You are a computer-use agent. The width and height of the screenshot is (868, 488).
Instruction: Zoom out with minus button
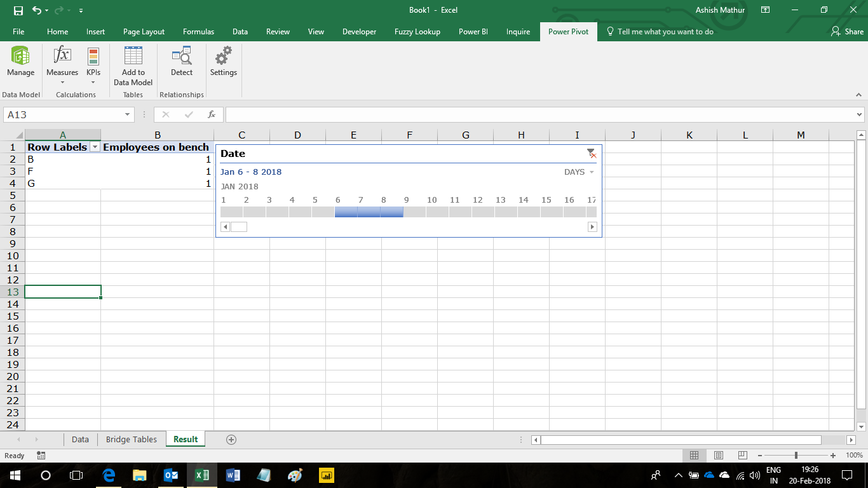coord(761,456)
